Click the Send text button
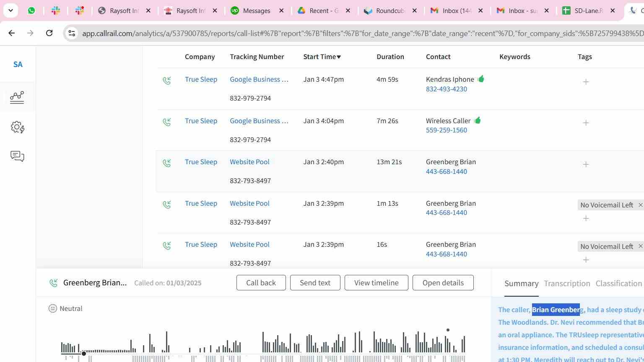644x362 pixels. 315,283
